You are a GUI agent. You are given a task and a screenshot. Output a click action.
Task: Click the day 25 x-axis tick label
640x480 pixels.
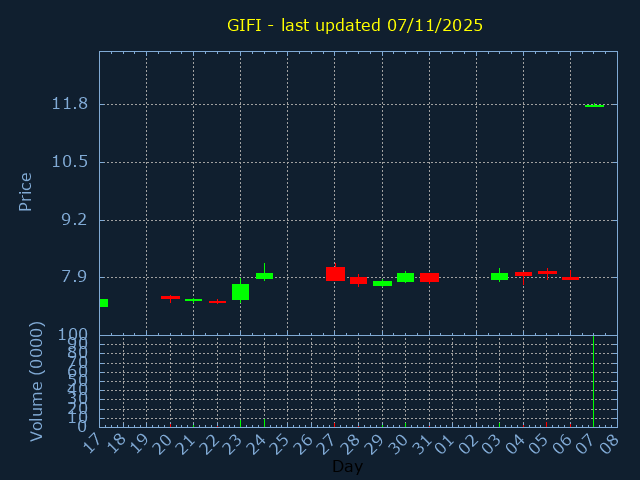tap(280, 444)
